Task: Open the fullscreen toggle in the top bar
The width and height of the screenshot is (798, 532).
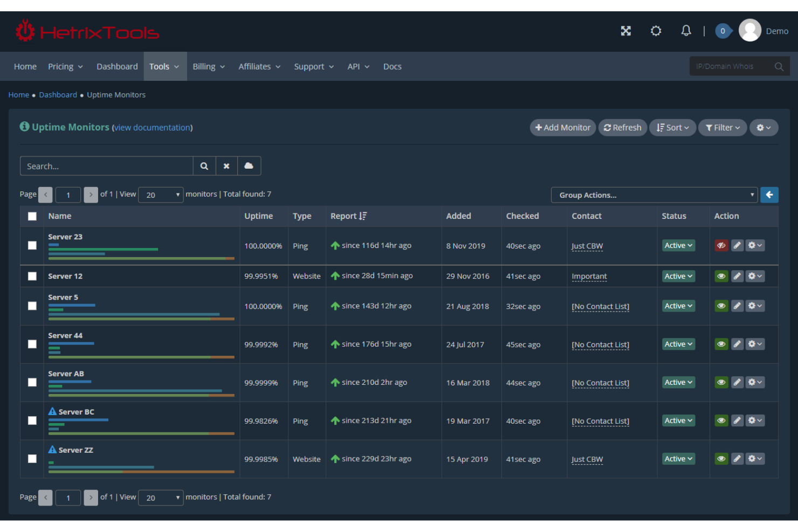Action: coord(625,31)
